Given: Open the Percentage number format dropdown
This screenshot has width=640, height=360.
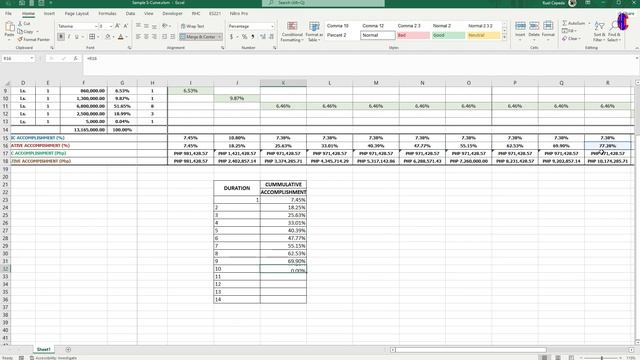Looking at the screenshot, I should click(x=272, y=26).
